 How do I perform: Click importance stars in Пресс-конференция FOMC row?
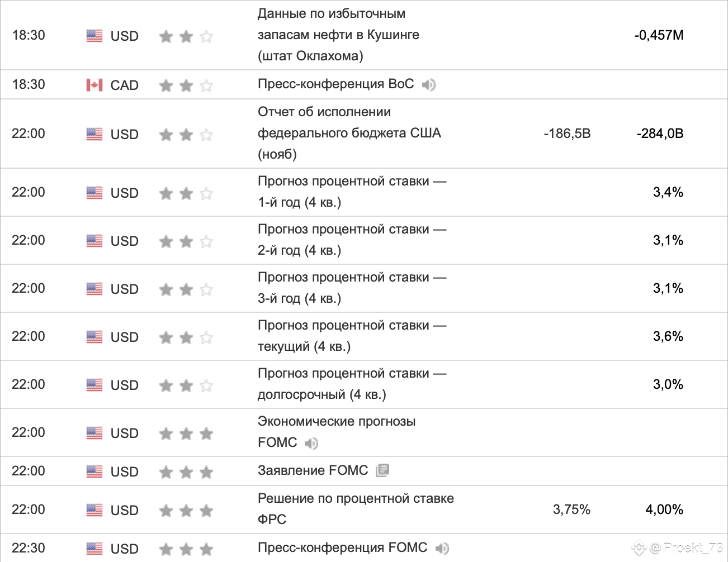[x=186, y=549]
